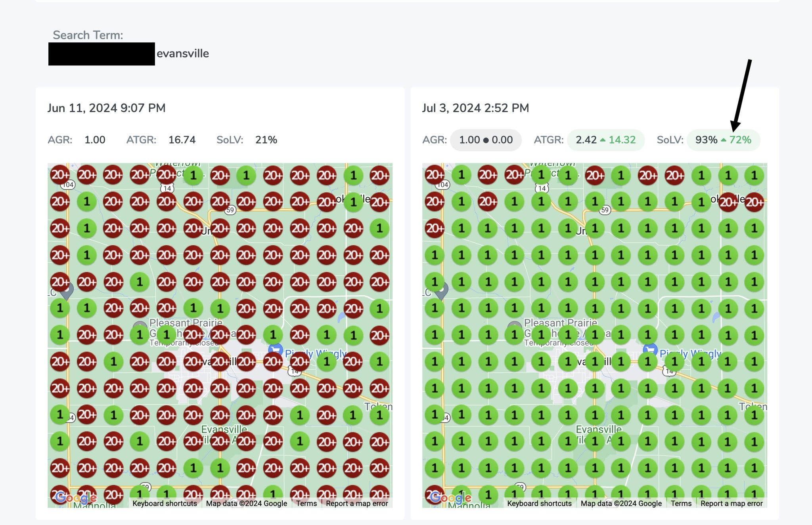Click the Jul 3, 2024 2:52 PM heading
812x525 pixels.
pyautogui.click(x=475, y=108)
